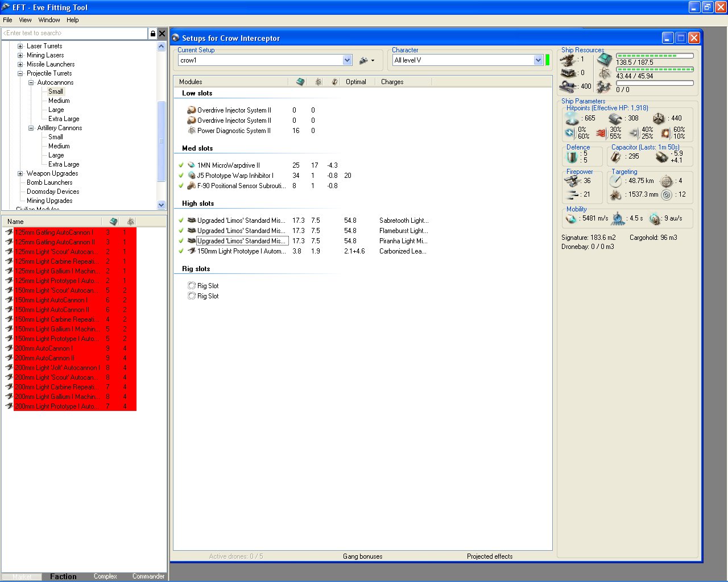Expand the Missile Launchers tree node
Screen dimensions: 728x582
tap(20, 64)
